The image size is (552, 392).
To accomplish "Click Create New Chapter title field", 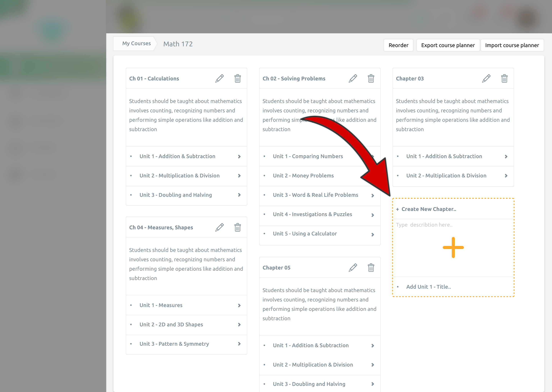I will point(429,209).
